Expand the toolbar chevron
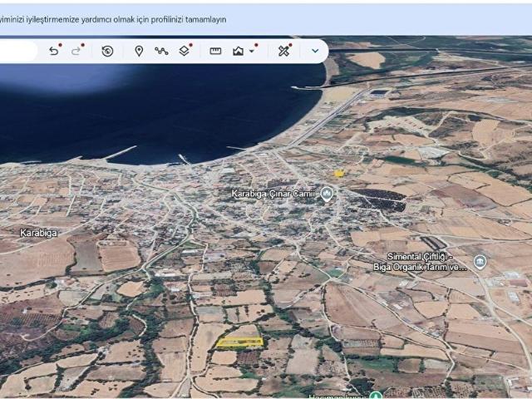Image resolution: width=532 pixels, height=399 pixels. point(315,51)
